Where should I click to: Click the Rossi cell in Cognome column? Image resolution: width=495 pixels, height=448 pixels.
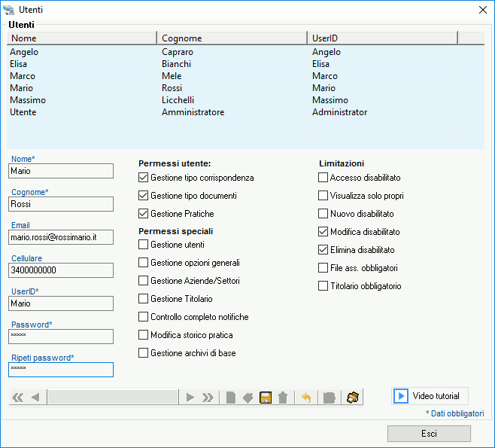click(x=172, y=88)
